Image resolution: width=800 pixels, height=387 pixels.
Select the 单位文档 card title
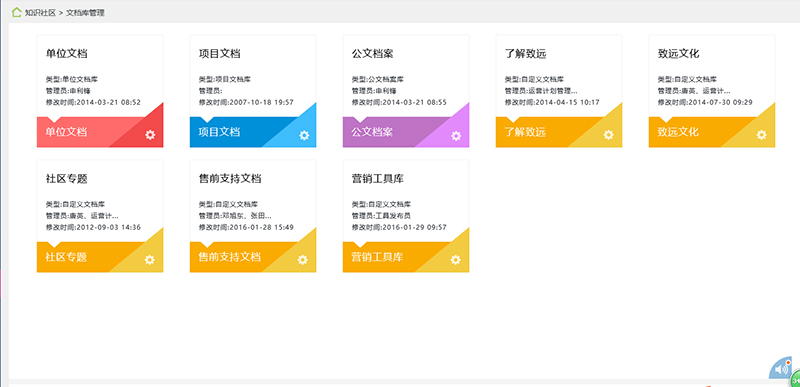pyautogui.click(x=66, y=54)
